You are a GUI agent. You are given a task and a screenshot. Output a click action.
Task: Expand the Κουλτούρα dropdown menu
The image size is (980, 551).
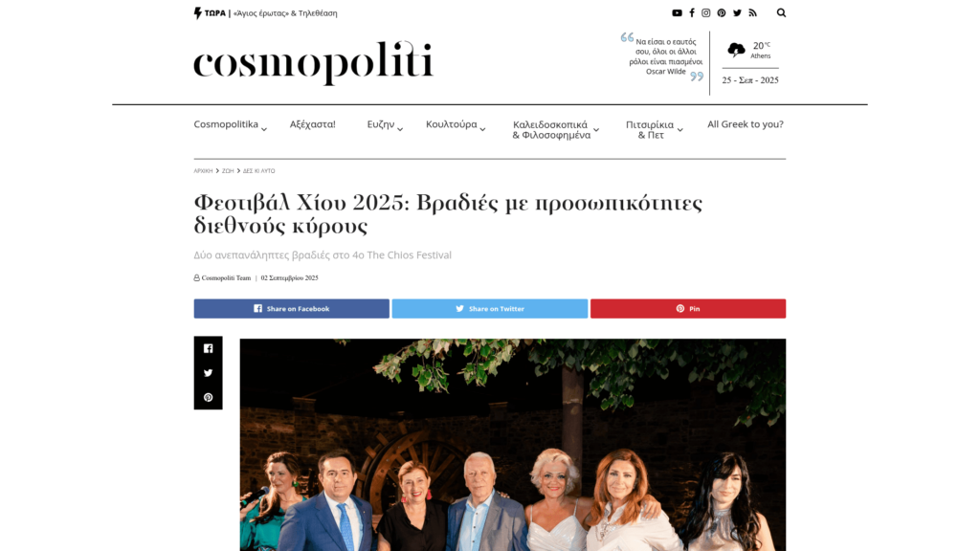point(456,125)
